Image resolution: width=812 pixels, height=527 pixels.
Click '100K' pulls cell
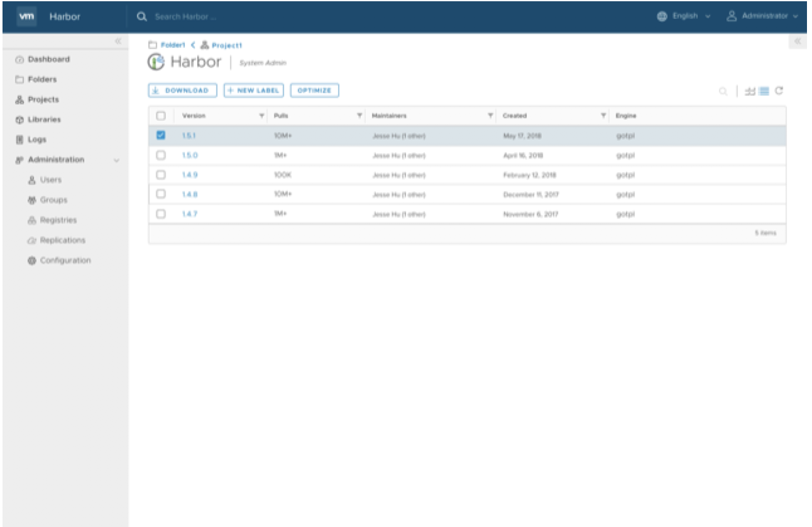pos(282,175)
